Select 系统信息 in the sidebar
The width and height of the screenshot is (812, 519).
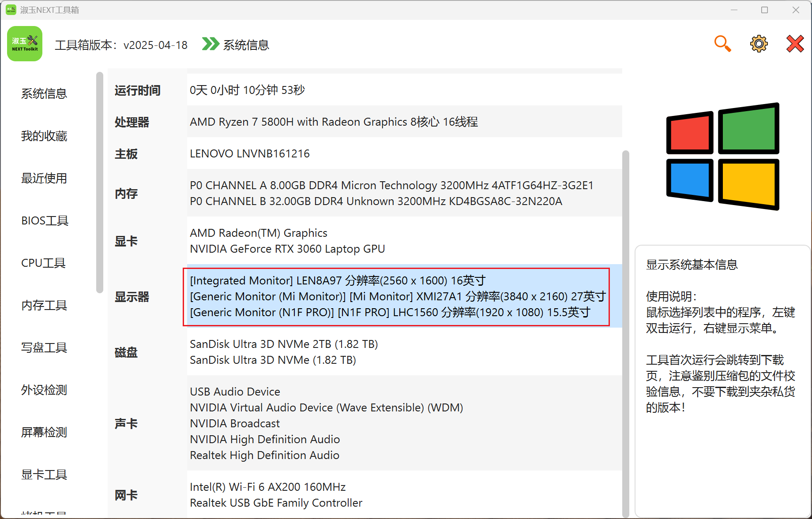tap(44, 93)
